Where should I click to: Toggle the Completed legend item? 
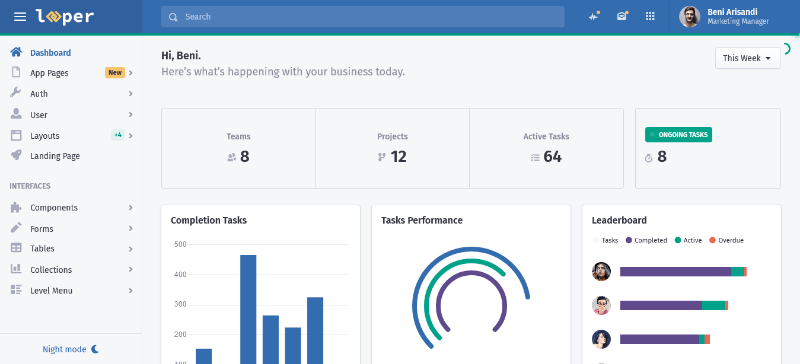[x=646, y=240]
